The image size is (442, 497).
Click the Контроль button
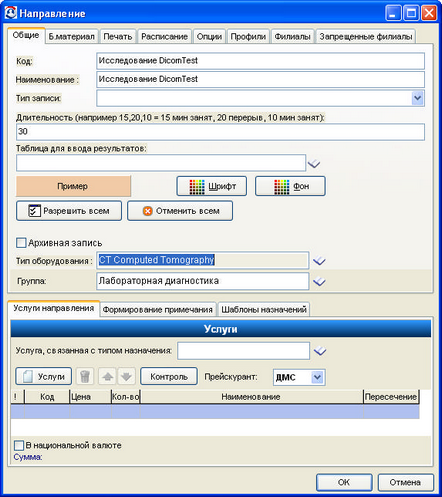tap(169, 376)
